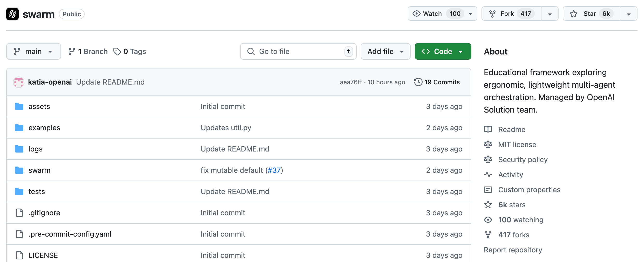Open the logs folder

pyautogui.click(x=36, y=149)
